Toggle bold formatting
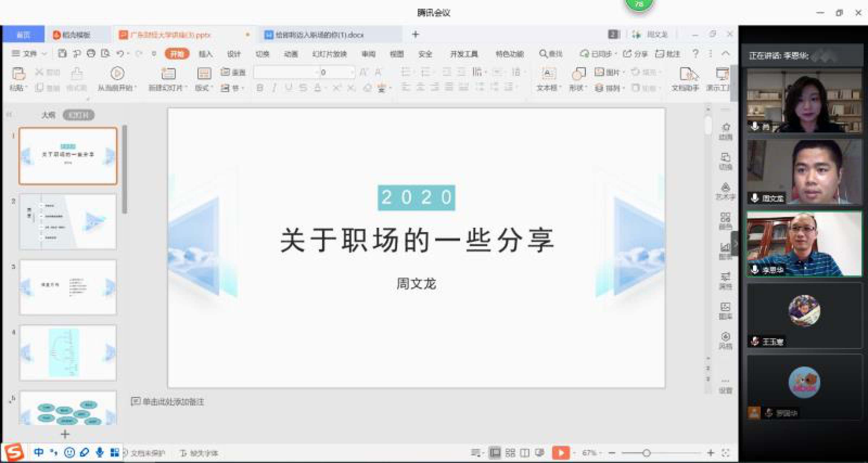 click(x=259, y=88)
